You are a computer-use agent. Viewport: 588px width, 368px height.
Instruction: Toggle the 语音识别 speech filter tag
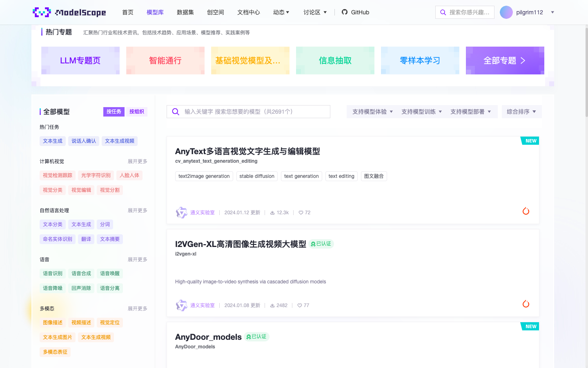[x=52, y=273]
